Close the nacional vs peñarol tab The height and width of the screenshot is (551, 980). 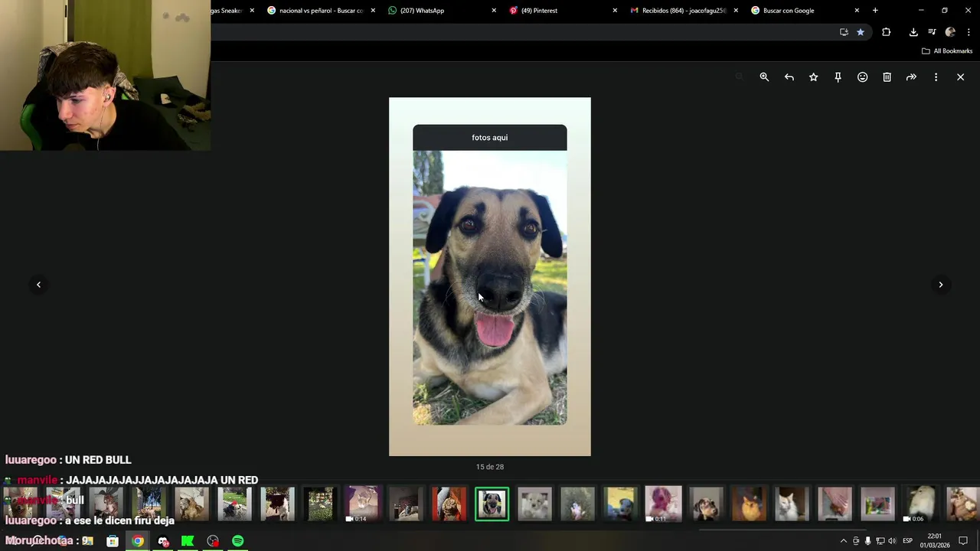[x=373, y=11]
